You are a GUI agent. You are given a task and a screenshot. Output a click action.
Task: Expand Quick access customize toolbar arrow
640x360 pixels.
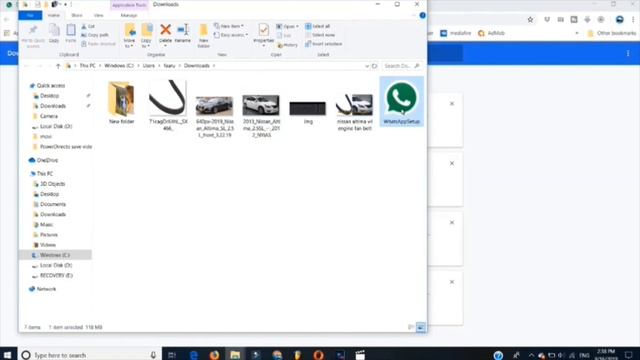click(65, 4)
